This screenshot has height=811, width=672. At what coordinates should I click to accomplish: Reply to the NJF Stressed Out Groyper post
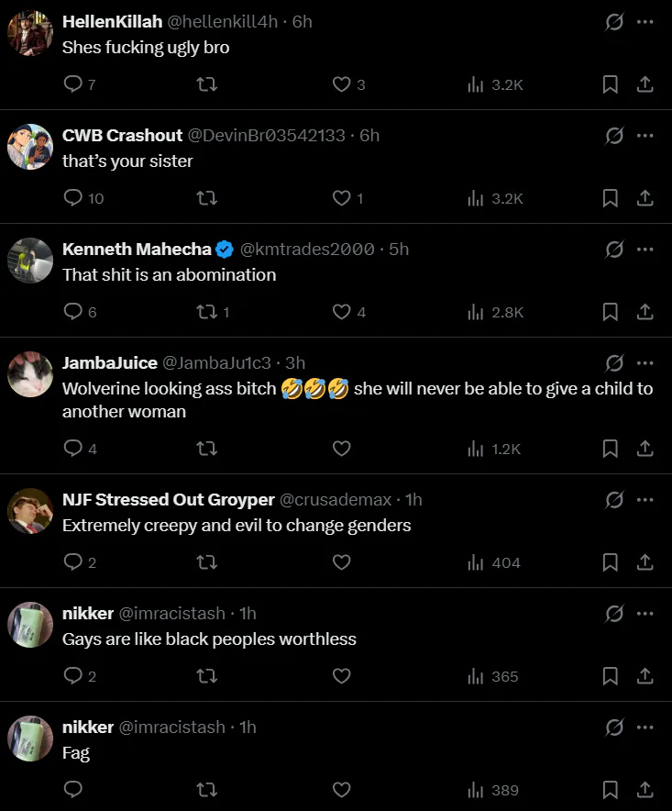pyautogui.click(x=73, y=562)
